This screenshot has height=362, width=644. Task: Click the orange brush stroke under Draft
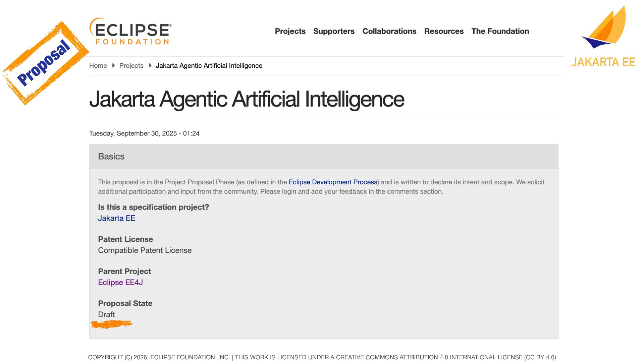[112, 324]
